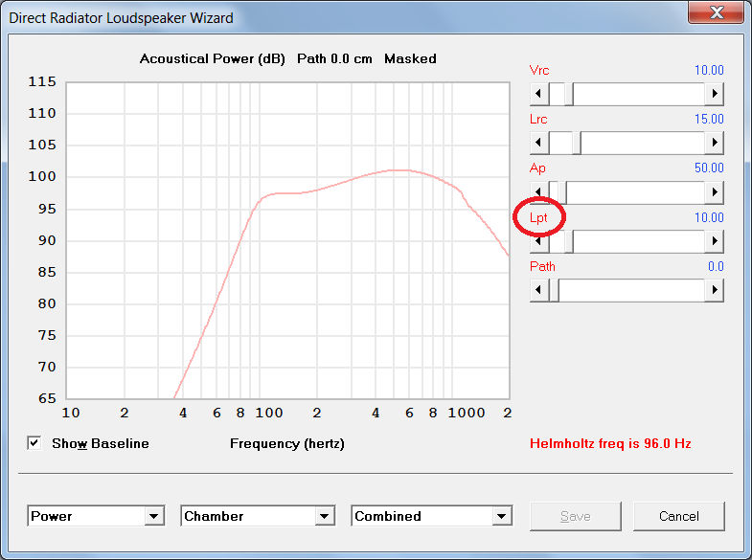Click the Path slider thumb
752x560 pixels.
(x=554, y=290)
